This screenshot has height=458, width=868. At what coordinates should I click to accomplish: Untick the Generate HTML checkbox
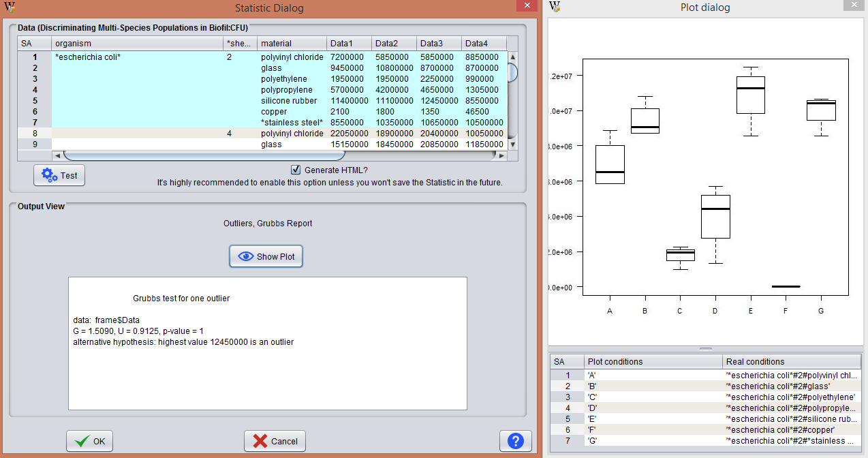[x=296, y=170]
